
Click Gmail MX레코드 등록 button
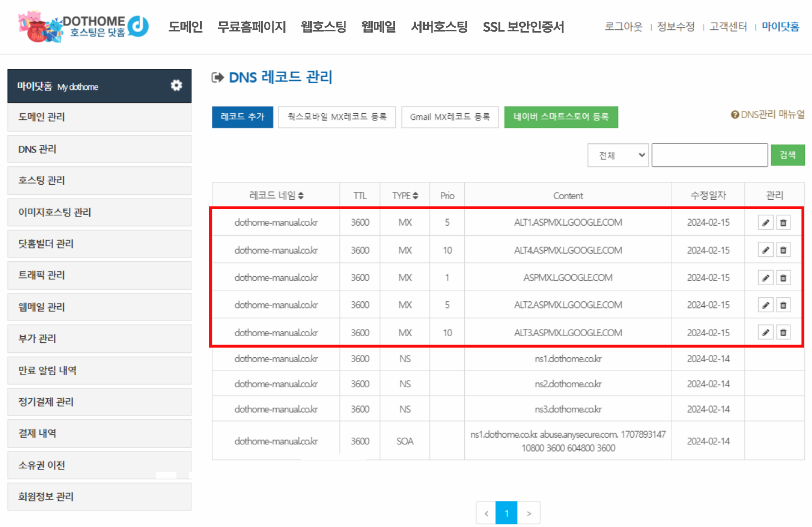coord(450,117)
